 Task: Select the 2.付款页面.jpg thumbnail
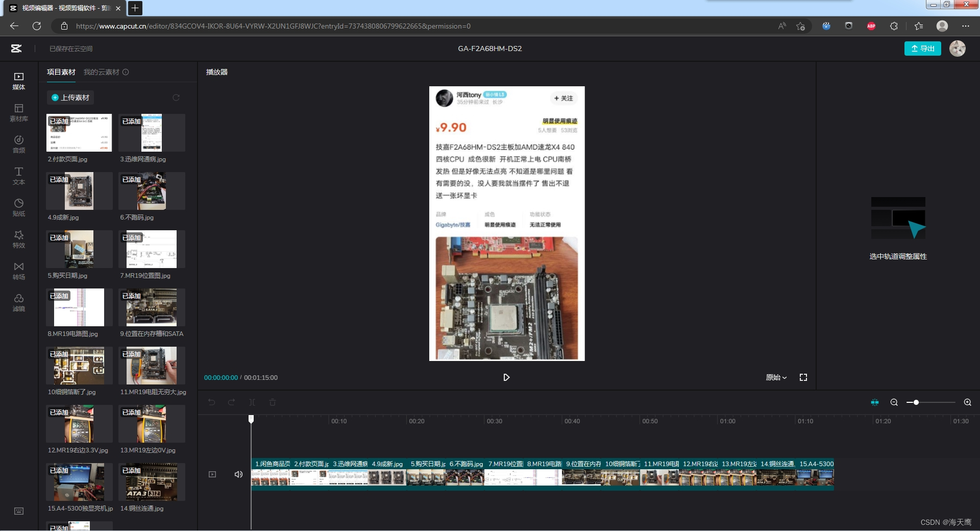tap(79, 133)
